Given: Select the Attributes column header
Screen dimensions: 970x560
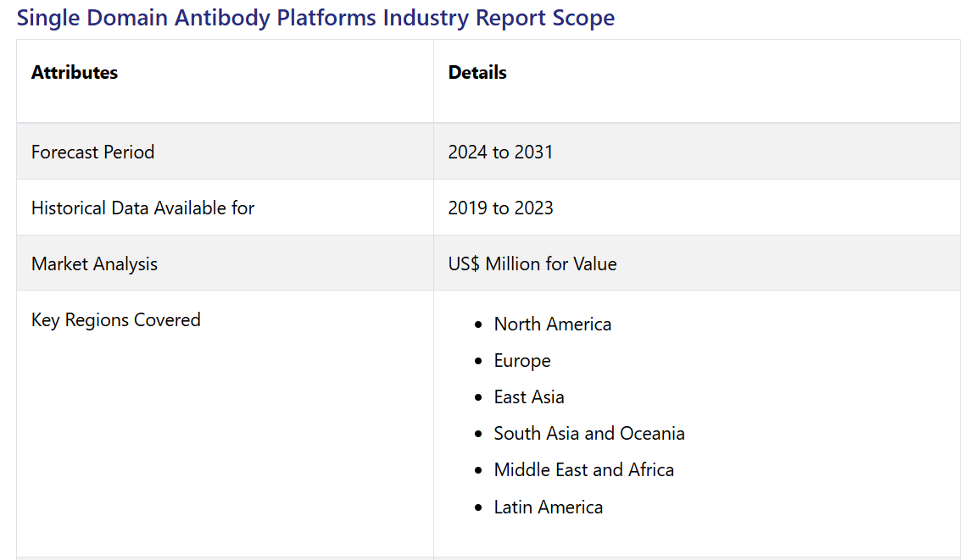Looking at the screenshot, I should (x=75, y=73).
